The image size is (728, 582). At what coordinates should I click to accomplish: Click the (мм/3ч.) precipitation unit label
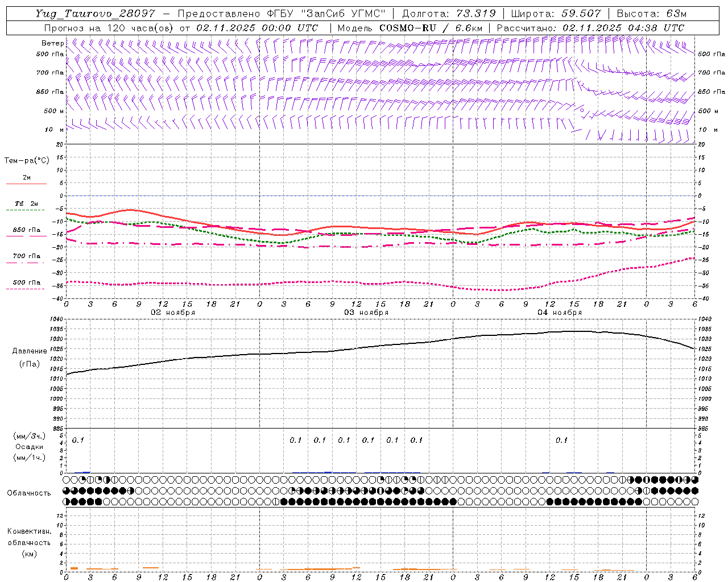coord(30,436)
